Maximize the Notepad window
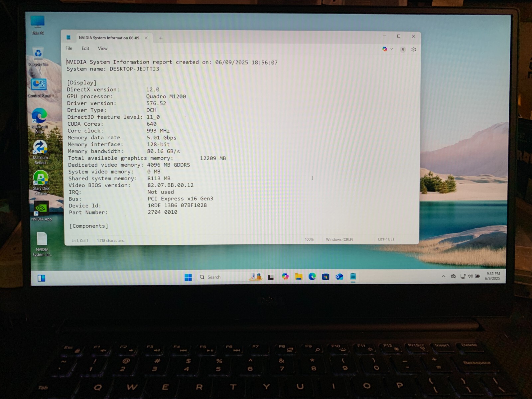This screenshot has height=399, width=532. coord(399,36)
